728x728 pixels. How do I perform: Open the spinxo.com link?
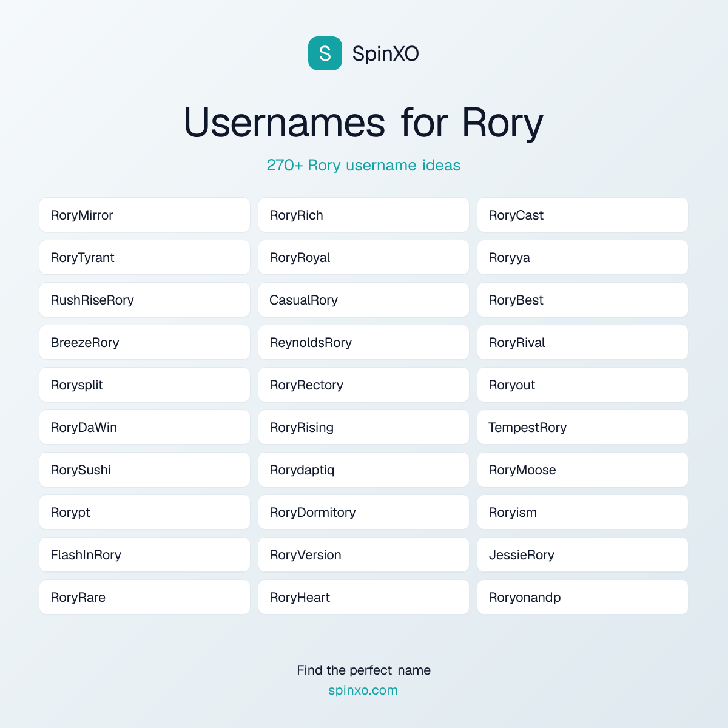[x=363, y=690]
